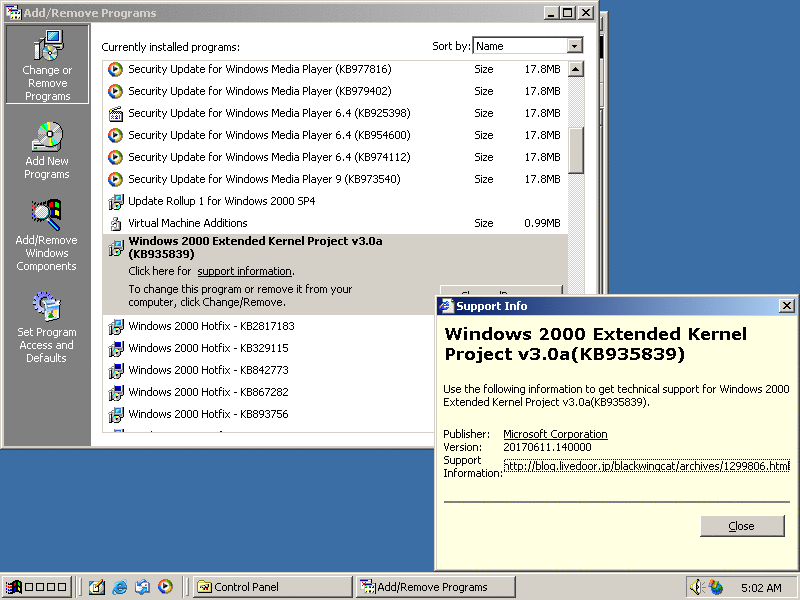This screenshot has width=800, height=600.
Task: Click the volume speaker tray icon
Action: coord(696,587)
